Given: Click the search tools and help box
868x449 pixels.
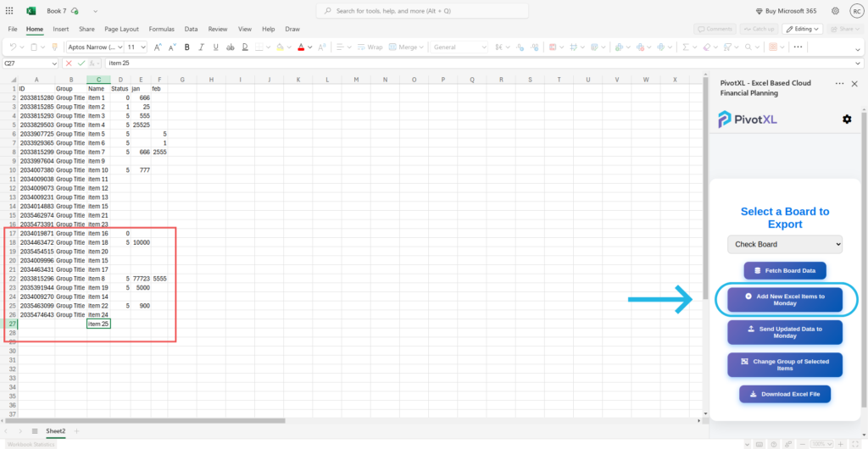Looking at the screenshot, I should pyautogui.click(x=422, y=11).
